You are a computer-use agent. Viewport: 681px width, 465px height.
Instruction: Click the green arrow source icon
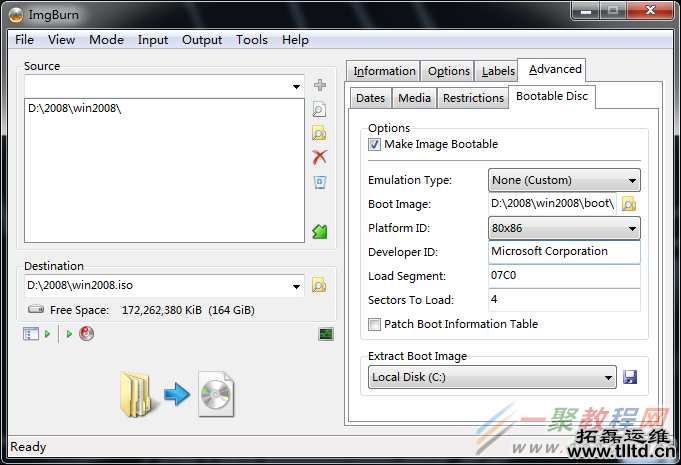320,231
